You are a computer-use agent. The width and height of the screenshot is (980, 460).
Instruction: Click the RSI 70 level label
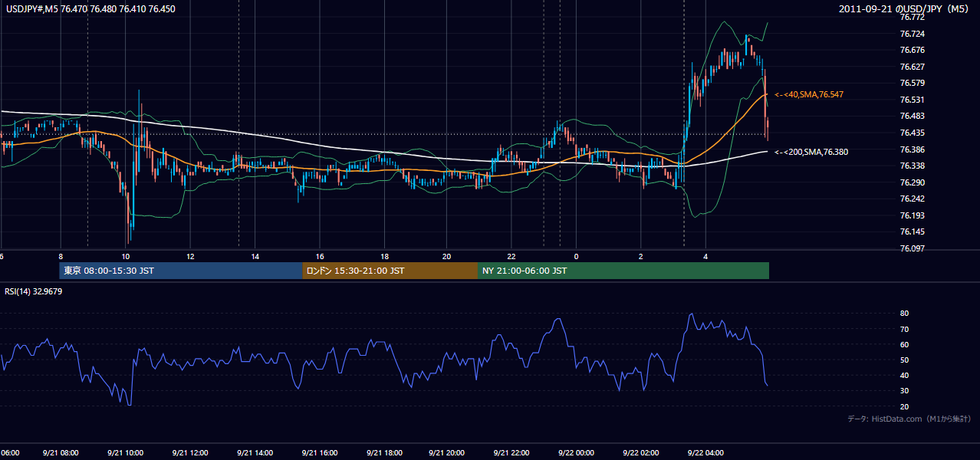[x=904, y=329]
